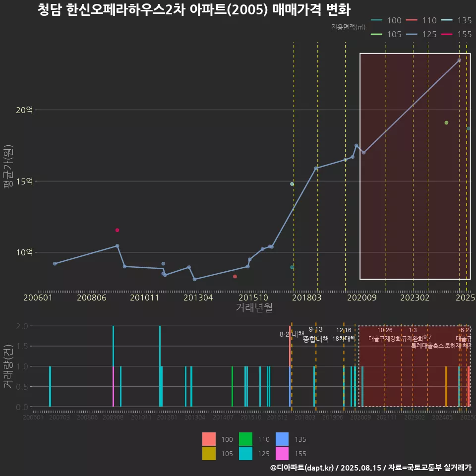The width and height of the screenshot is (476, 476).
Task: Click the 2.0 volume axis label
Action: [22, 326]
